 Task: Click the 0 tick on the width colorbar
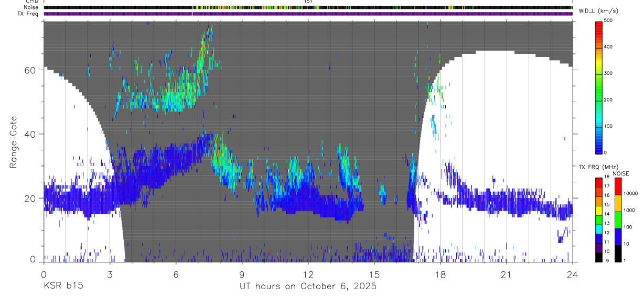605,152
